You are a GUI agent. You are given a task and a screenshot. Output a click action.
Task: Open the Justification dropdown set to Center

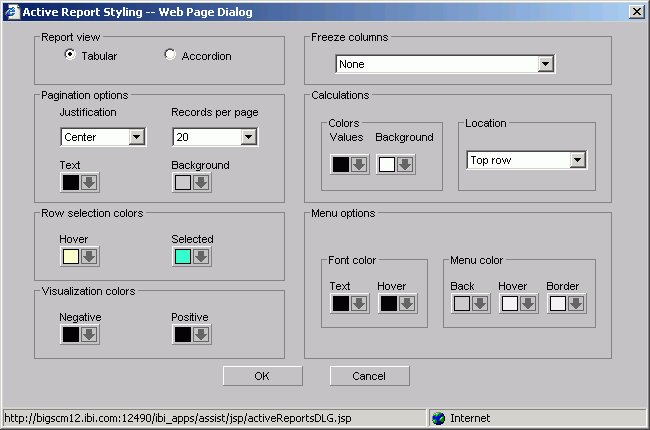[x=137, y=137]
